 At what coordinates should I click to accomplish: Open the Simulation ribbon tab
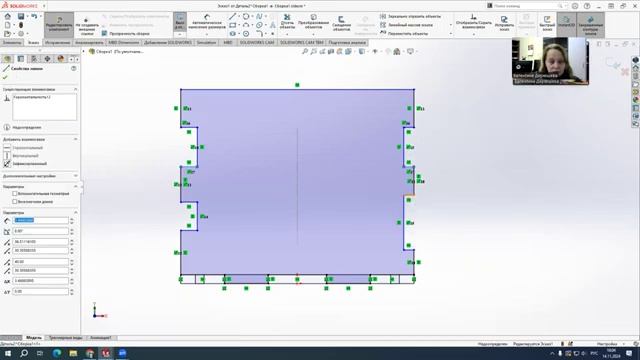206,42
